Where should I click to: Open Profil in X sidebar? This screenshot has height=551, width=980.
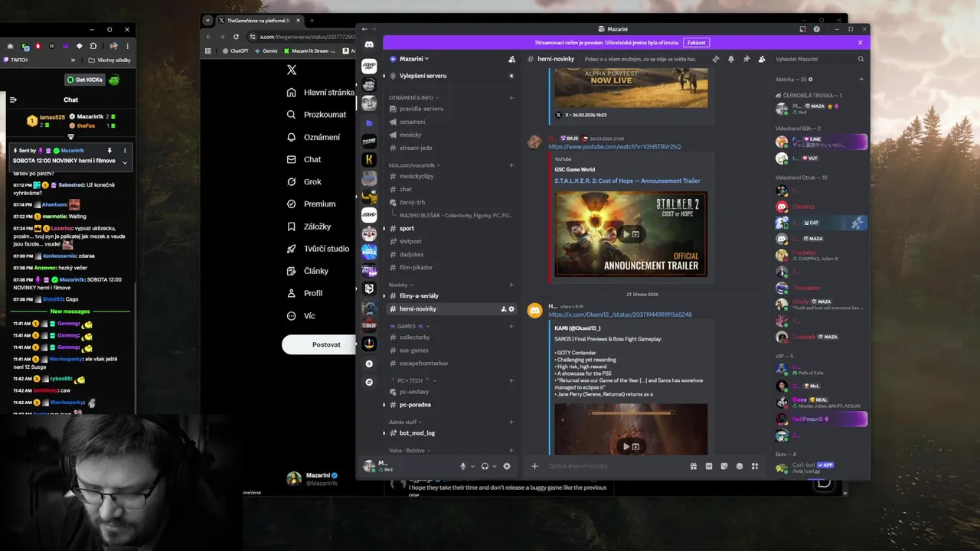303,293
